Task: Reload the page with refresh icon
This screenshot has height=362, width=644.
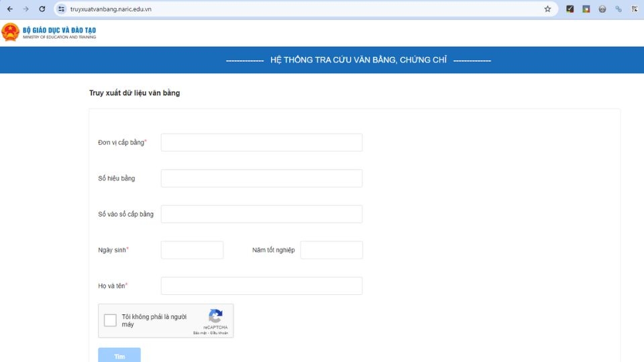Action: pyautogui.click(x=42, y=9)
